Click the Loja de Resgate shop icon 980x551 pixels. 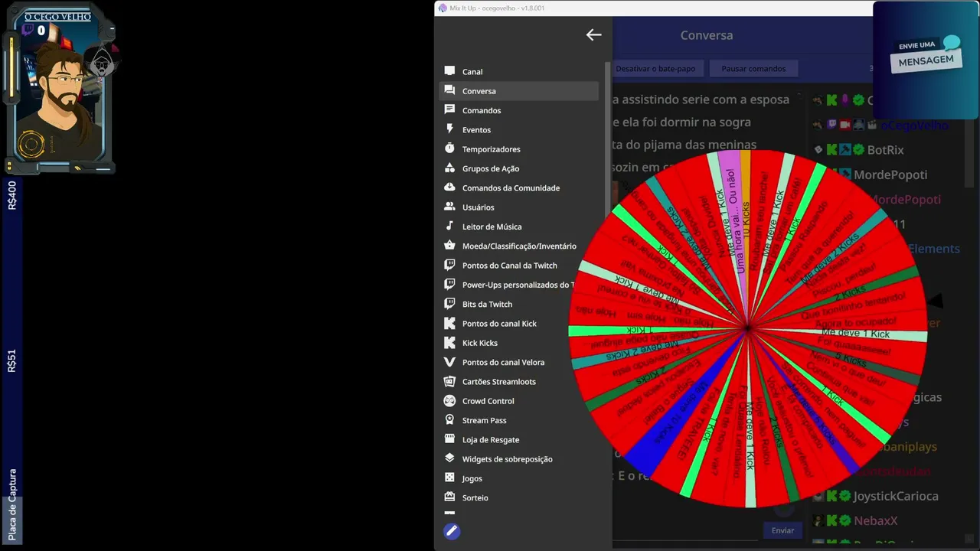pyautogui.click(x=449, y=439)
